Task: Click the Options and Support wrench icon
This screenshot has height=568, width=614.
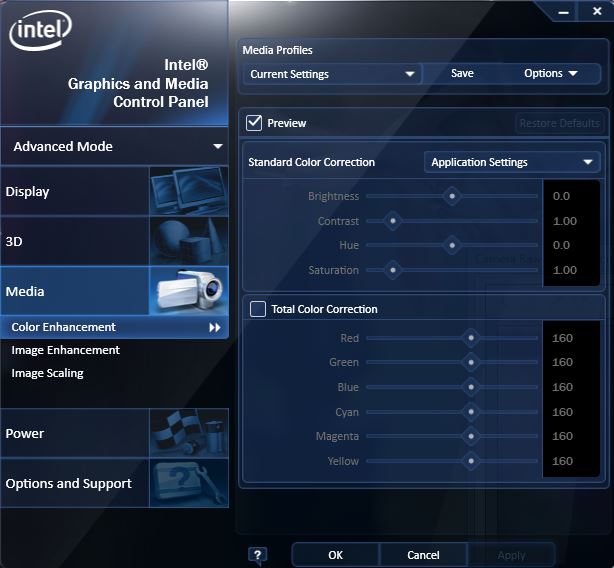Action: 189,483
